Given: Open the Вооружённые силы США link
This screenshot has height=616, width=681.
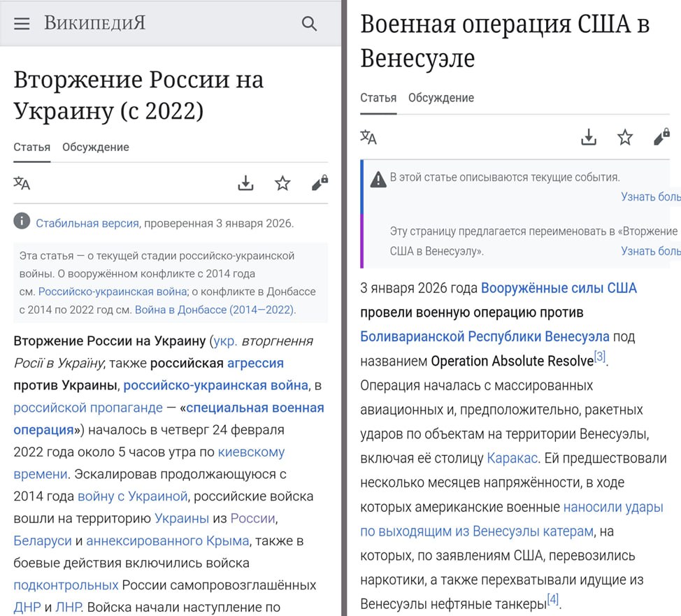Looking at the screenshot, I should (558, 287).
